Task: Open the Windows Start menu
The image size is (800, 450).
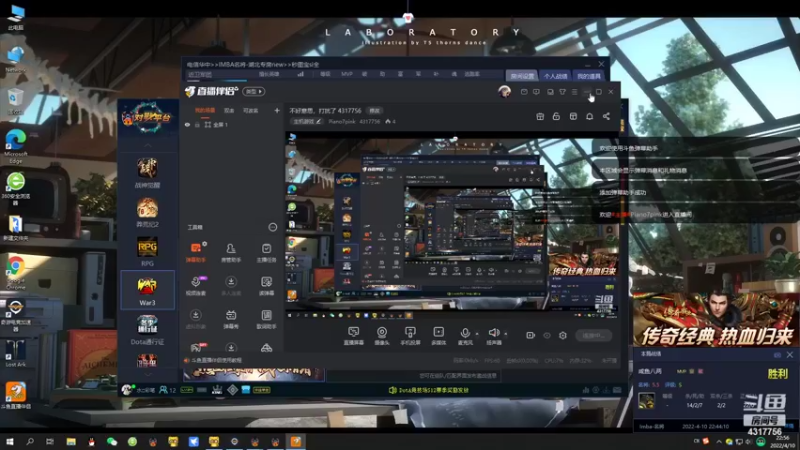Action: tap(9, 441)
